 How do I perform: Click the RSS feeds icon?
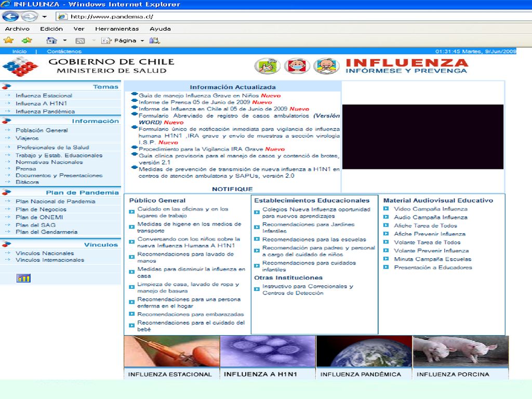pos(80,41)
